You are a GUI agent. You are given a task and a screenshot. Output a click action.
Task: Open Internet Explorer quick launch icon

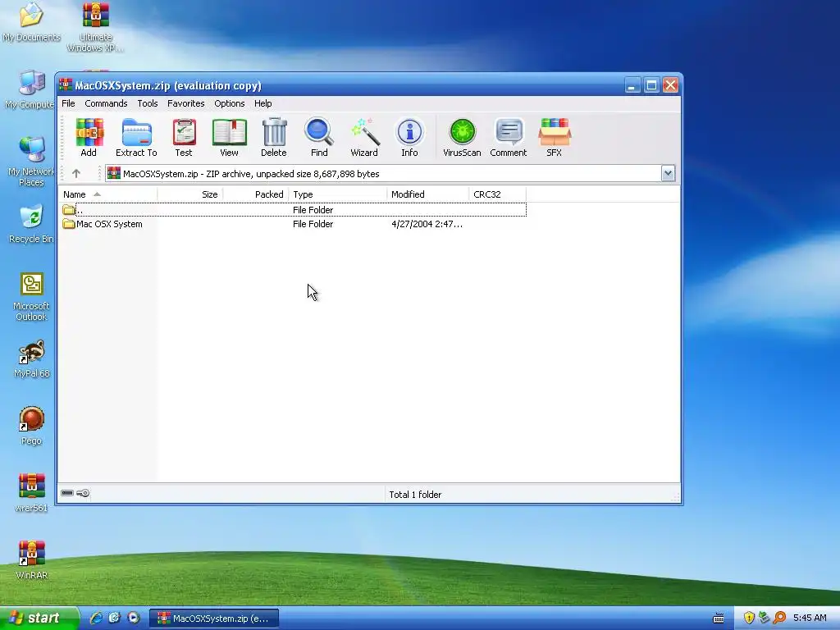point(96,618)
